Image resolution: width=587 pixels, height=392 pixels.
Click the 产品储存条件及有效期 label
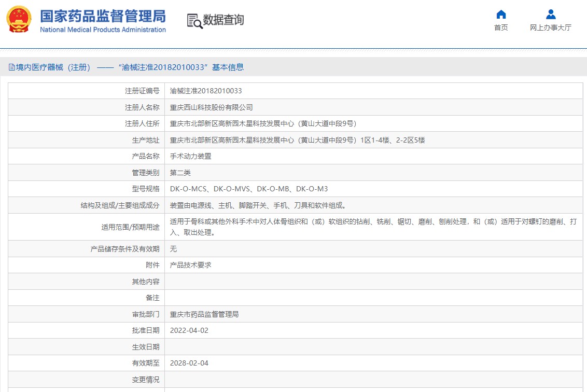tap(125, 249)
